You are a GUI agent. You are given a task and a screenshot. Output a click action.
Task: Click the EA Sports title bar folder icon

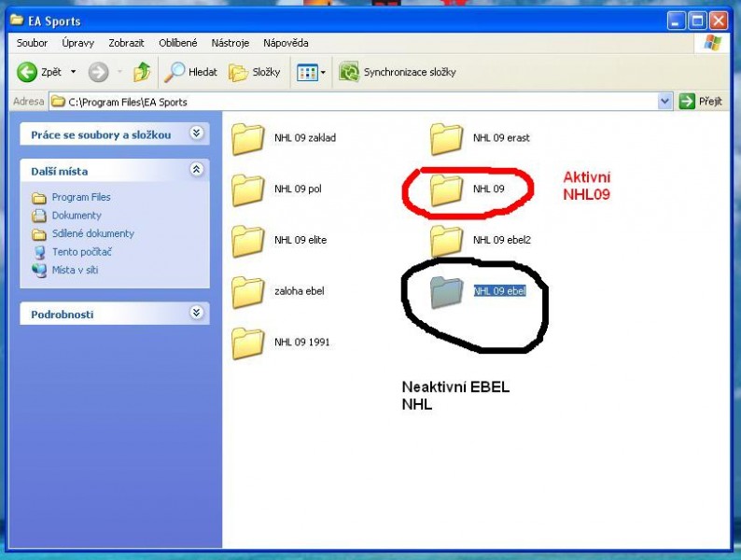click(17, 20)
